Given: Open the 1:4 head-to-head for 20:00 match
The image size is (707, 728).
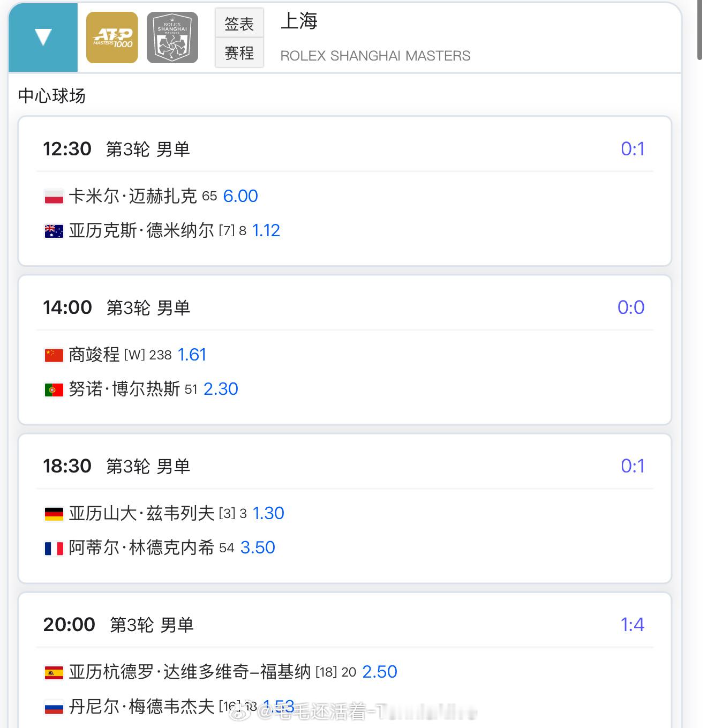Looking at the screenshot, I should 632,625.
